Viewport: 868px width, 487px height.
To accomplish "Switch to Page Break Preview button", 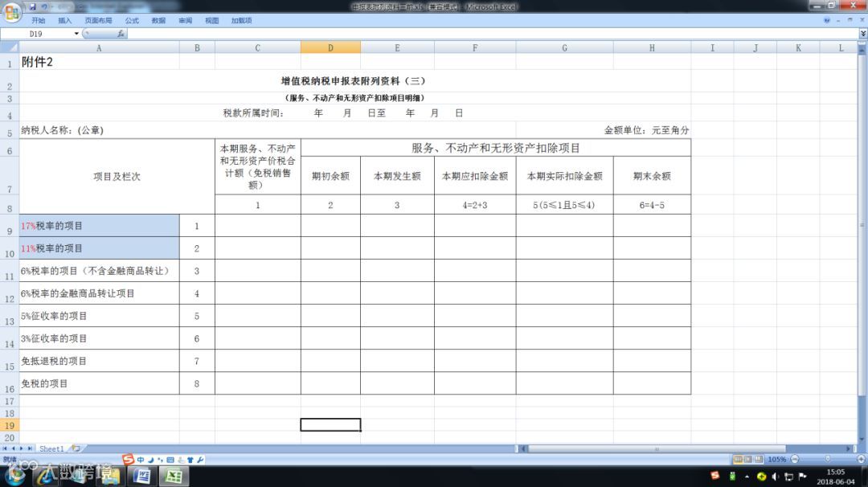I will [x=759, y=460].
